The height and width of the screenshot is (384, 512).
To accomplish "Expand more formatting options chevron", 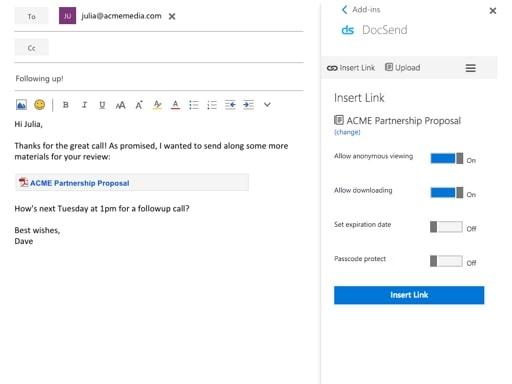I will [267, 105].
